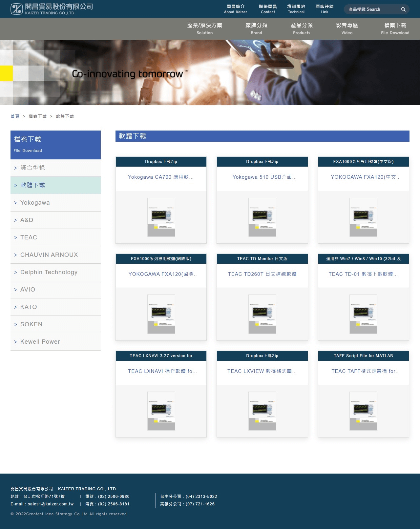This screenshot has height=529, width=420.
Task: Select SOKEN in the sidebar
Action: tap(55, 324)
